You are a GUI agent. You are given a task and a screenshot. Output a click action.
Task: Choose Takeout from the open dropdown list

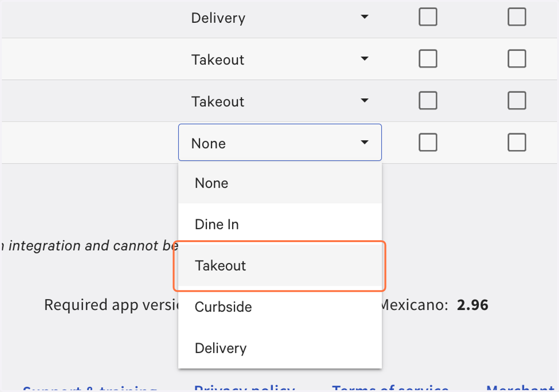(x=280, y=266)
